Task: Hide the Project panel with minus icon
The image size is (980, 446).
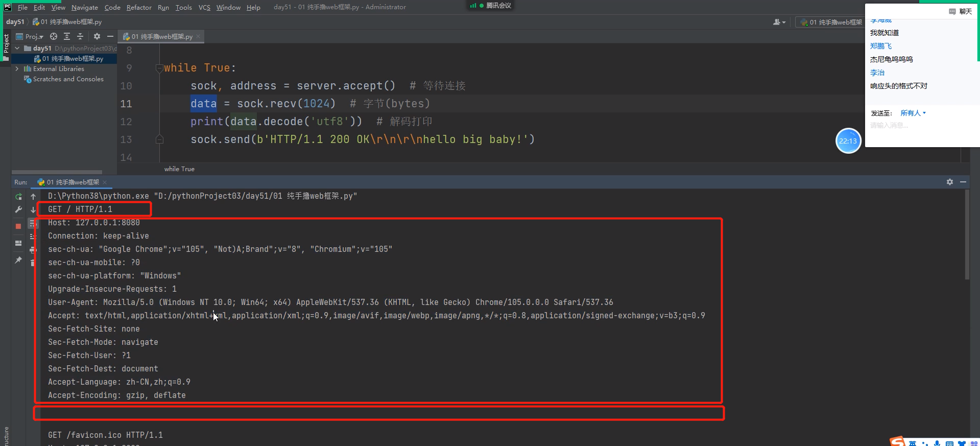Action: tap(110, 36)
